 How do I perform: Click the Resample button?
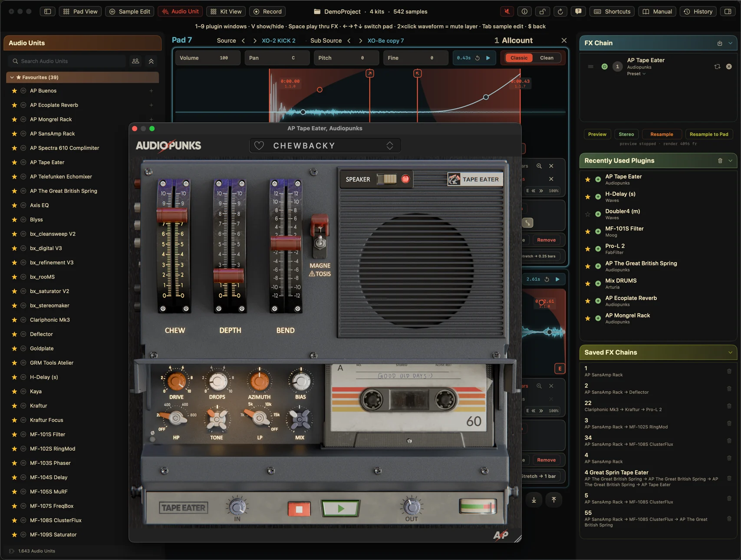[662, 134]
